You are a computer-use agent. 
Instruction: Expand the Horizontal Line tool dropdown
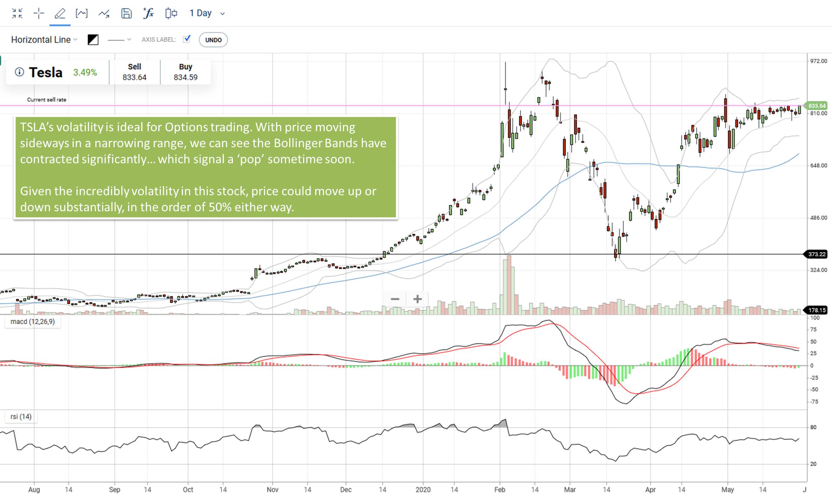(75, 39)
